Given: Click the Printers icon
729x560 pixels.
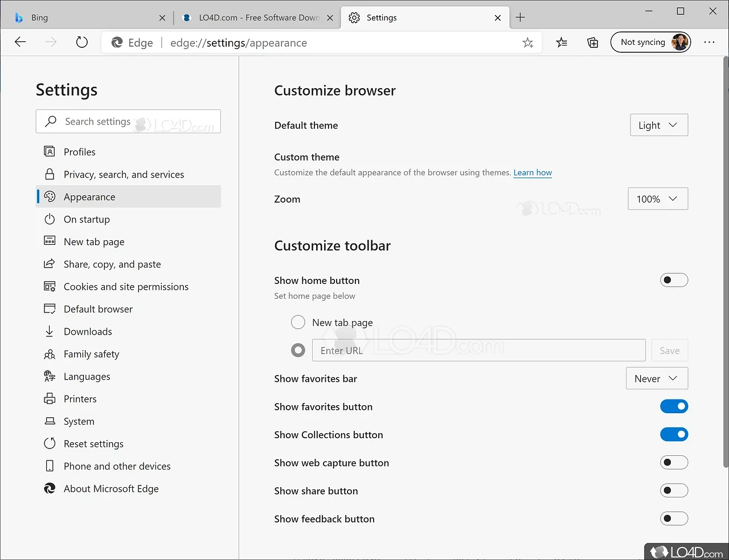Looking at the screenshot, I should click(x=50, y=399).
